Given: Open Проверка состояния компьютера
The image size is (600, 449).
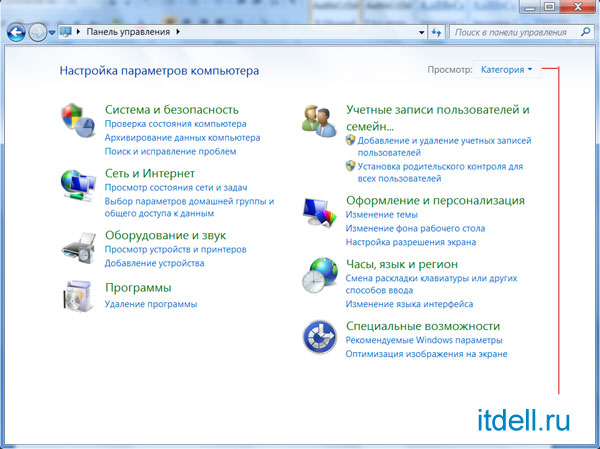Looking at the screenshot, I should pos(176,124).
